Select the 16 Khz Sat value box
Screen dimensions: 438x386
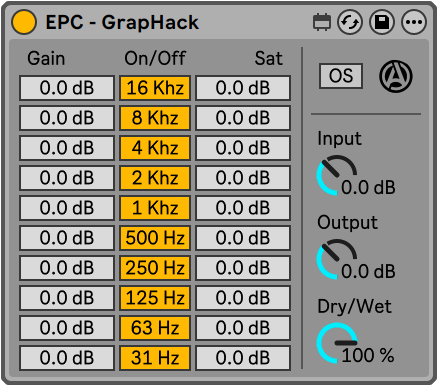coord(243,88)
